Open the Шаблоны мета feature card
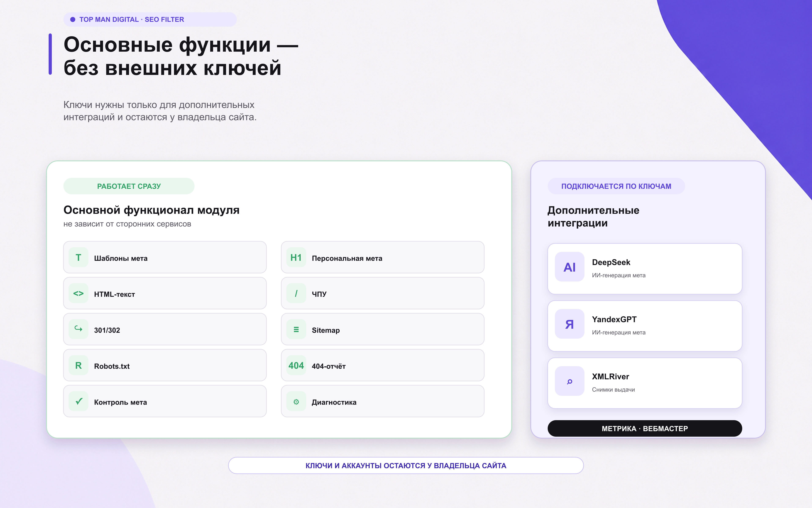 point(165,257)
